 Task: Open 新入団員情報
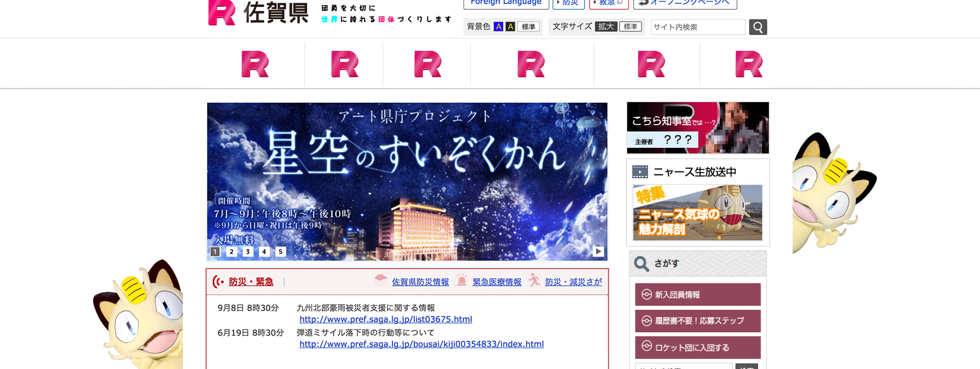click(698, 295)
